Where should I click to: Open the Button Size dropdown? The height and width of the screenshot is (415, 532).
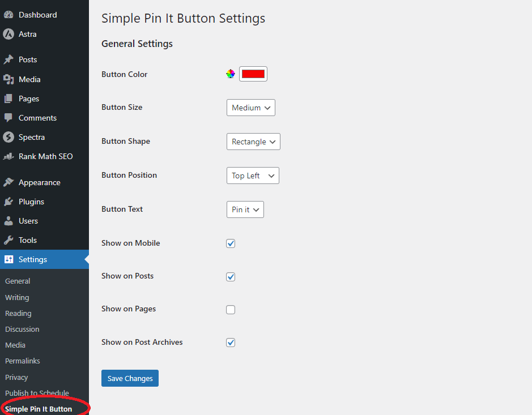coord(251,108)
